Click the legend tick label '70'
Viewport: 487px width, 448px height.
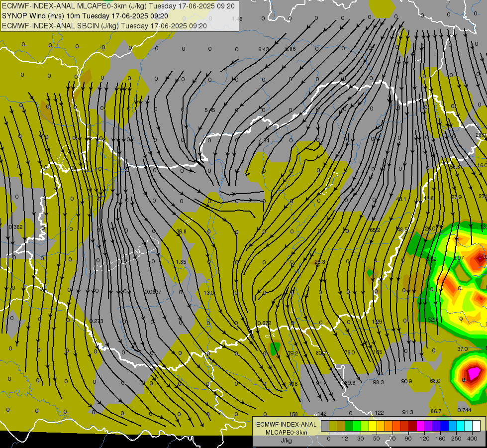click(392, 439)
